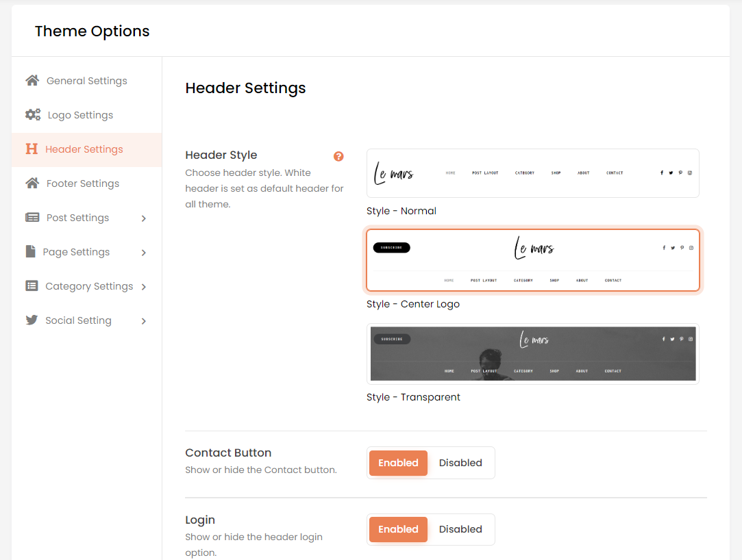
Task: Select the Style - Center Logo header preview
Action: pos(532,261)
